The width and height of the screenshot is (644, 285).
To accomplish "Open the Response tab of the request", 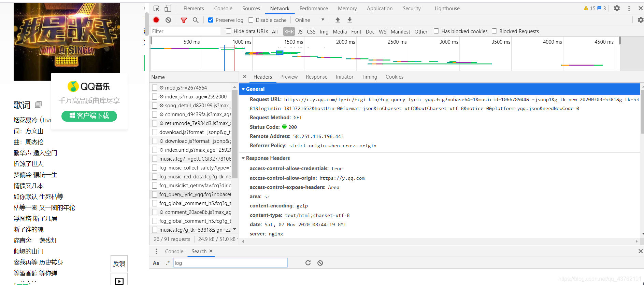I will point(317,77).
